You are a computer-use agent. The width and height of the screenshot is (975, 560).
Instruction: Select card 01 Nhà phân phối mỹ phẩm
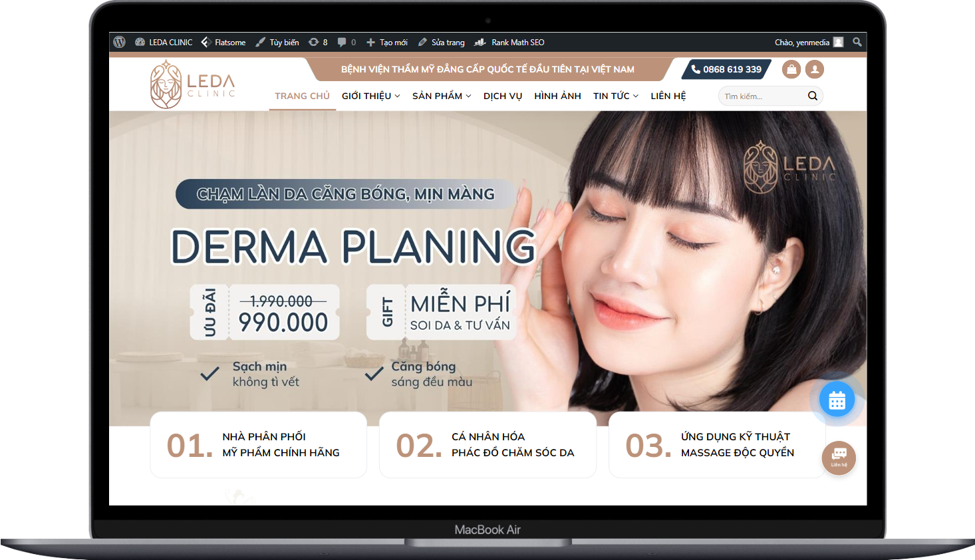pos(259,444)
